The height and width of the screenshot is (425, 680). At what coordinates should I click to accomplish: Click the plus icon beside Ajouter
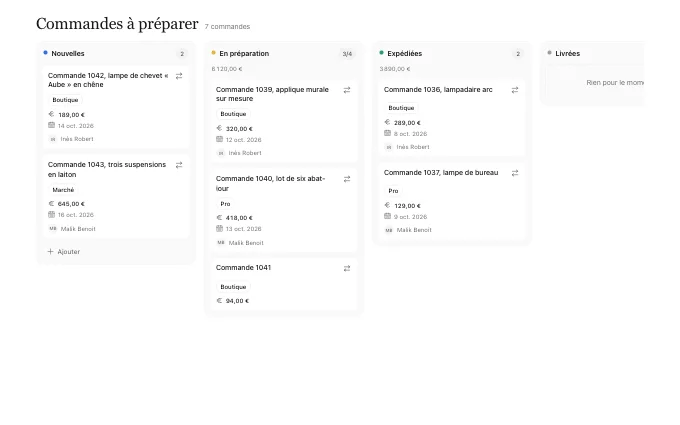(x=50, y=252)
